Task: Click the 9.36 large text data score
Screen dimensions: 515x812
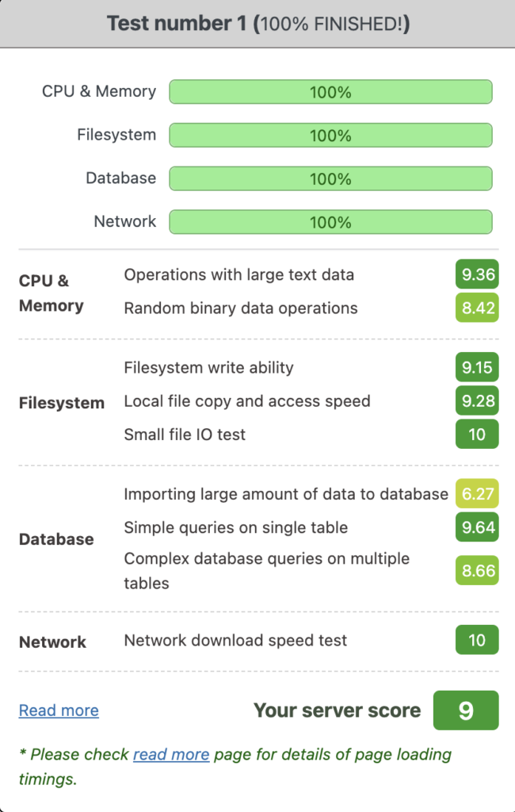Action: coord(477,275)
